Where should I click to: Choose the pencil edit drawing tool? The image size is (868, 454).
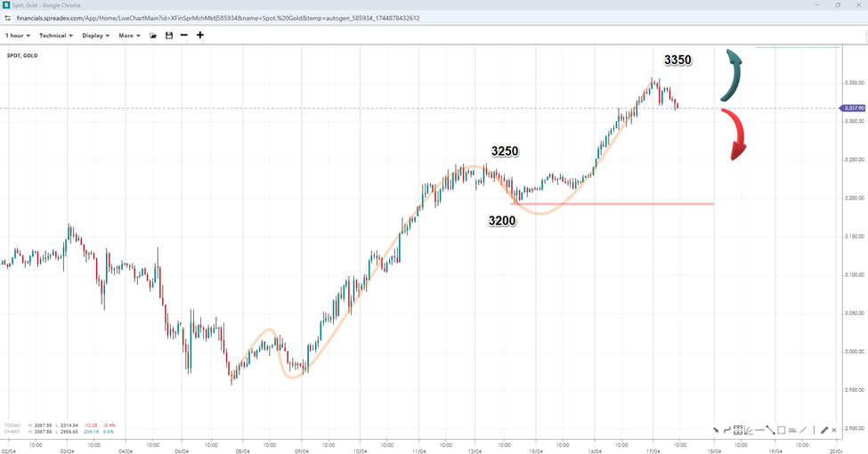click(824, 430)
